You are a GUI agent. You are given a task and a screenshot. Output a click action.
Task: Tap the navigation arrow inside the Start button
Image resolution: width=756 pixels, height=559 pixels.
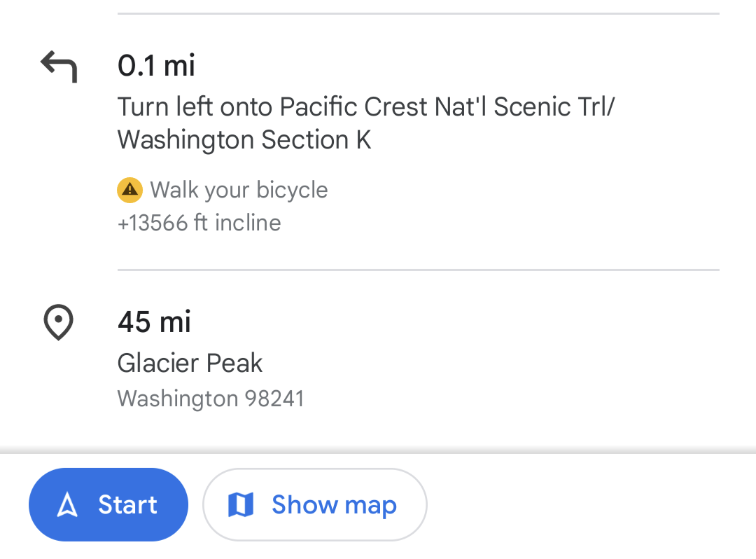[67, 504]
